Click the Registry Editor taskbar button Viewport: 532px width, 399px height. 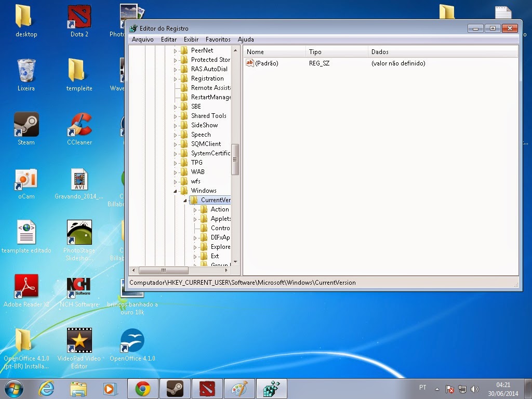(x=271, y=389)
